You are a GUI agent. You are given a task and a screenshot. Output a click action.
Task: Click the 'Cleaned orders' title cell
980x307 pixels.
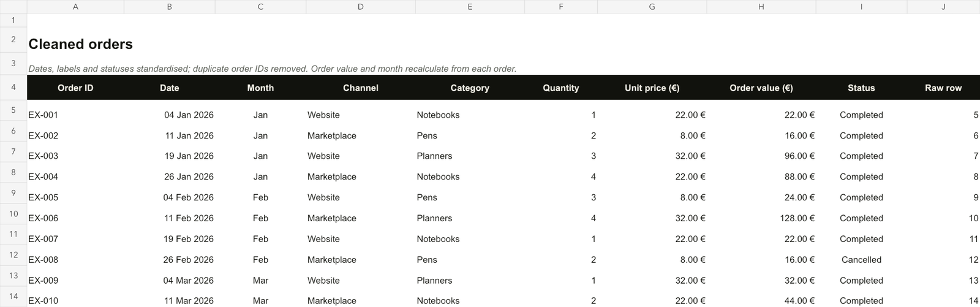tap(80, 44)
